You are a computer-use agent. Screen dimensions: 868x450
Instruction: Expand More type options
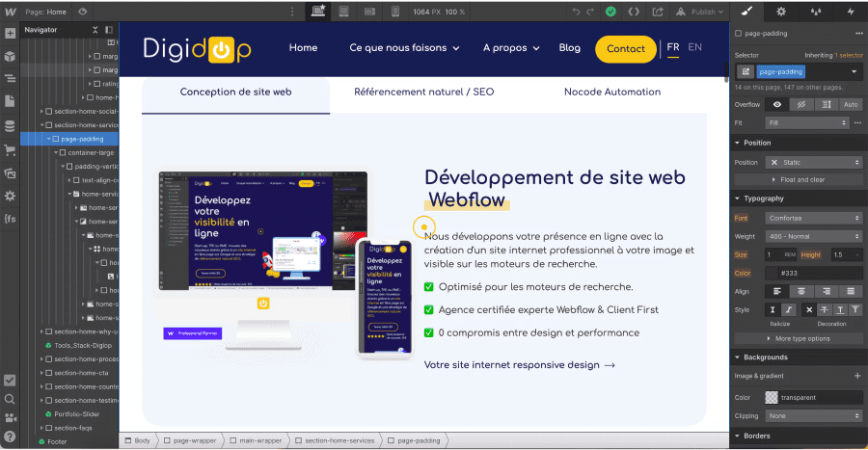(x=799, y=338)
